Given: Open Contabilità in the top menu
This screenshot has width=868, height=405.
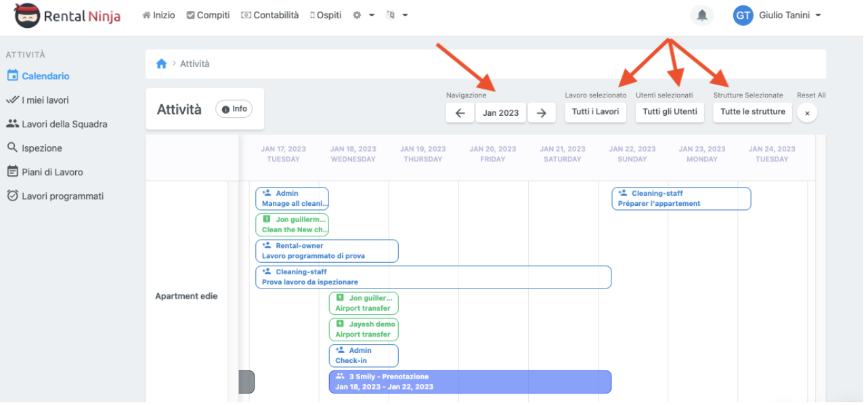Looking at the screenshot, I should click(x=270, y=16).
